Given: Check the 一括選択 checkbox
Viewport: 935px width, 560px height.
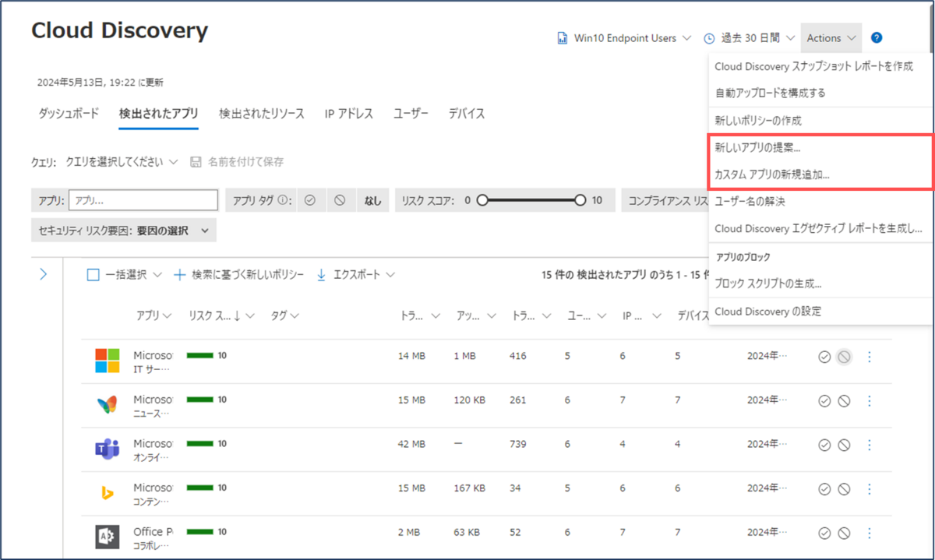Looking at the screenshot, I should coord(93,275).
